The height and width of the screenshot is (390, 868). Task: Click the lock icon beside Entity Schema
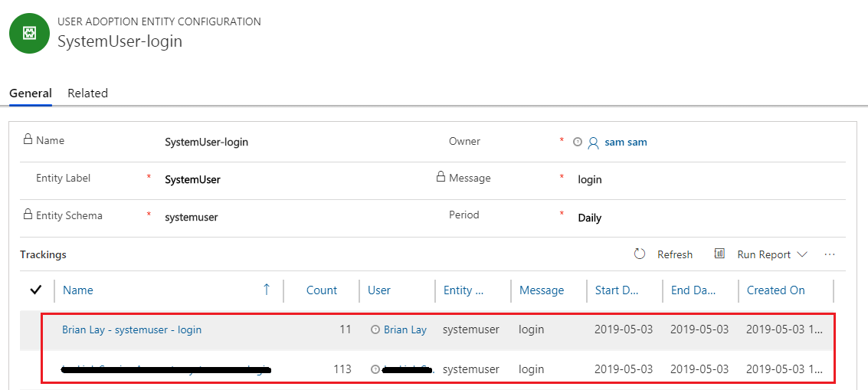click(x=28, y=215)
